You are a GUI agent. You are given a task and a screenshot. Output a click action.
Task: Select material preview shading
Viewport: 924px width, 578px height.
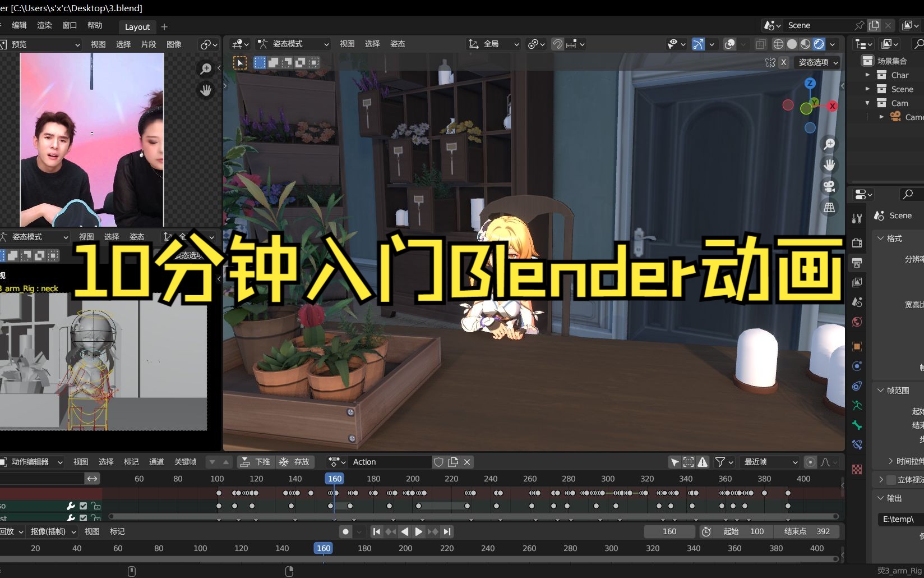pyautogui.click(x=805, y=44)
